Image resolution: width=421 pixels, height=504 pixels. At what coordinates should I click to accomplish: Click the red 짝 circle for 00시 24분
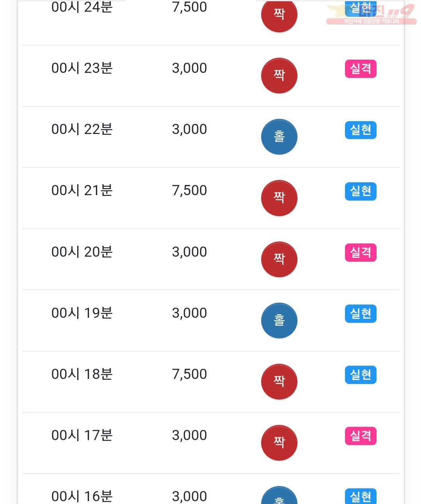tap(279, 14)
